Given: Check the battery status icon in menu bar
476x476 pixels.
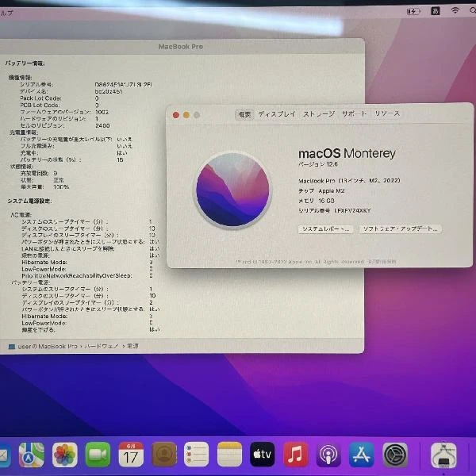Looking at the screenshot, I should pos(413,12).
